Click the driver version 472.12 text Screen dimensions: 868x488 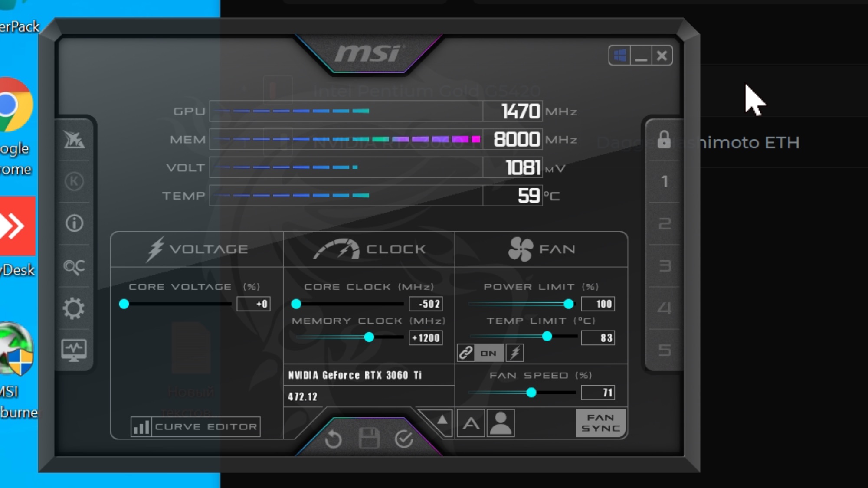pos(303,397)
